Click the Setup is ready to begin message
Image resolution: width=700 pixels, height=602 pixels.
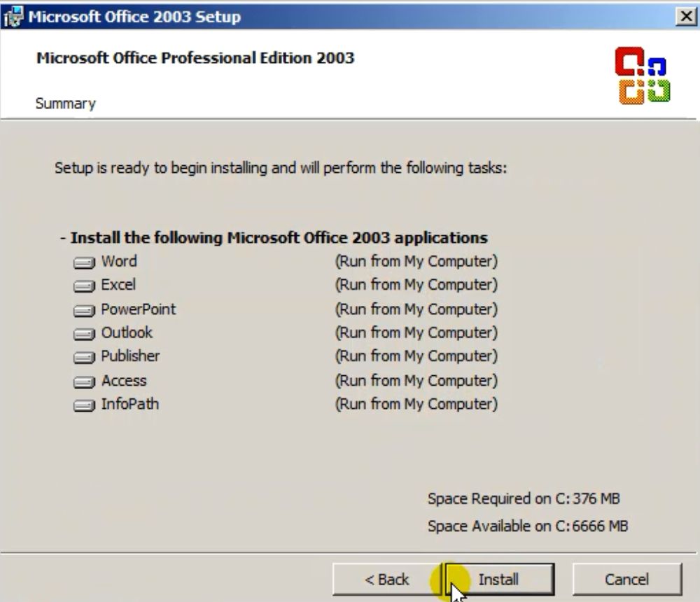click(281, 169)
